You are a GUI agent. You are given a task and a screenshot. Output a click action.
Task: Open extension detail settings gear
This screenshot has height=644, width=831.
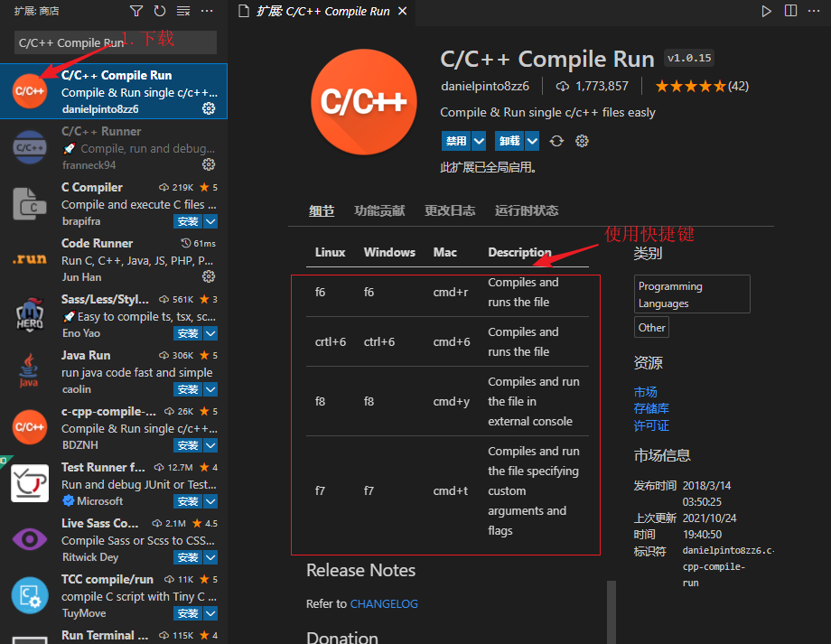(582, 141)
